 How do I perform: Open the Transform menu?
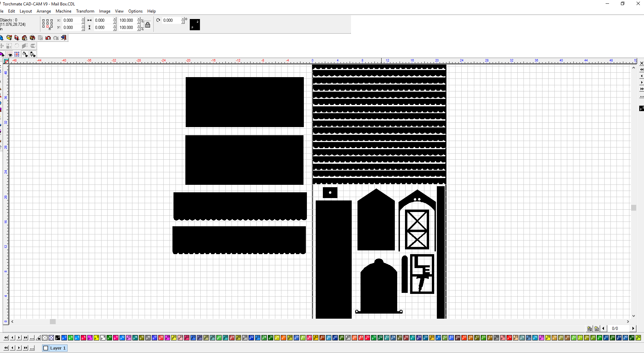(x=85, y=11)
